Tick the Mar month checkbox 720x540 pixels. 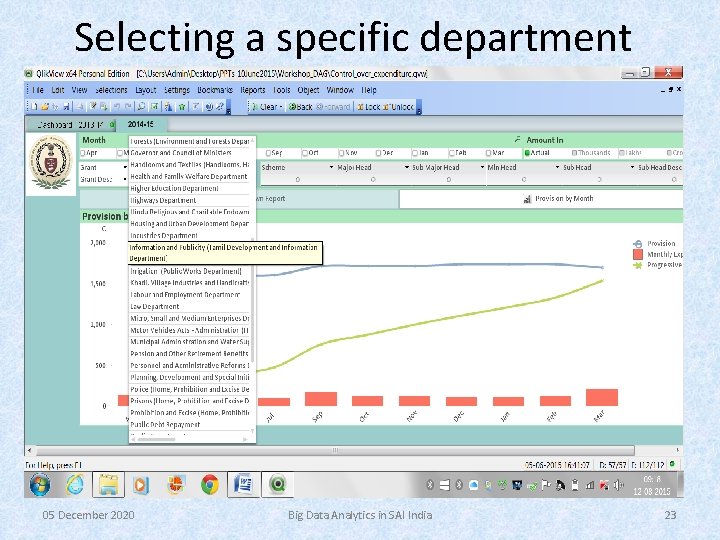click(x=489, y=153)
